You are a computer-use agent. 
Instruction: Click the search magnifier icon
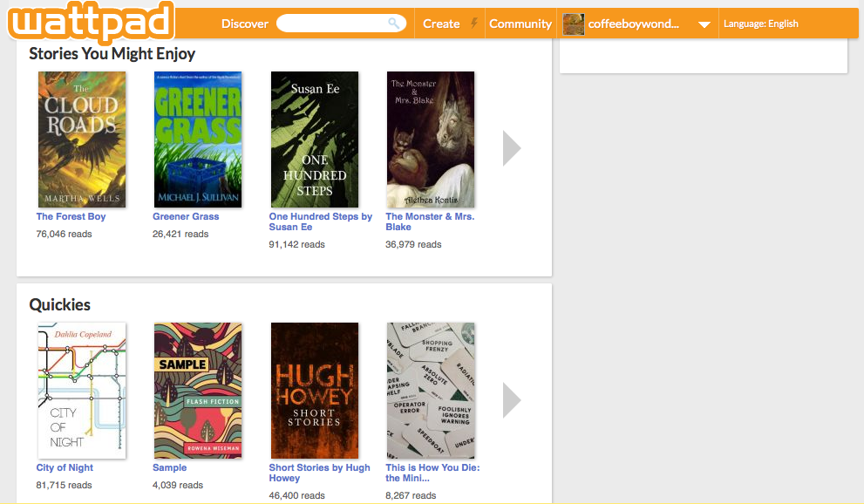pyautogui.click(x=395, y=24)
